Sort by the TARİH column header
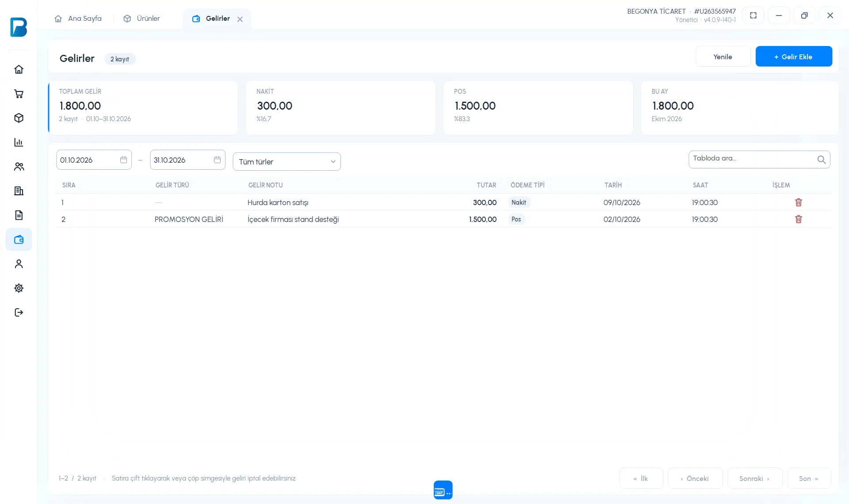Image resolution: width=849 pixels, height=504 pixels. point(613,185)
